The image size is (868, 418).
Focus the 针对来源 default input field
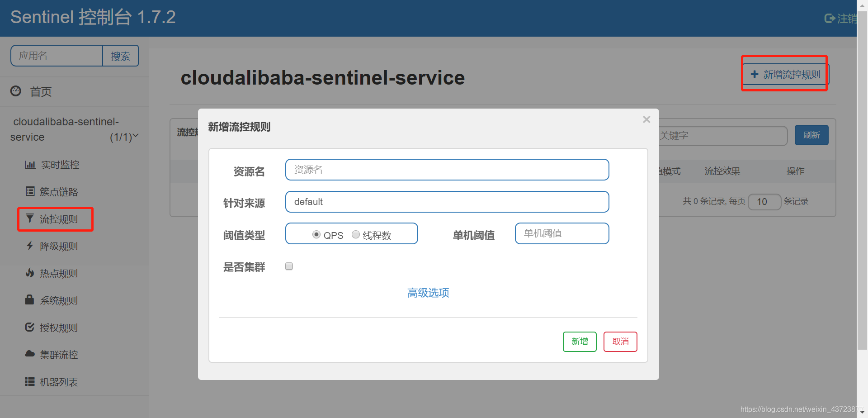click(447, 202)
